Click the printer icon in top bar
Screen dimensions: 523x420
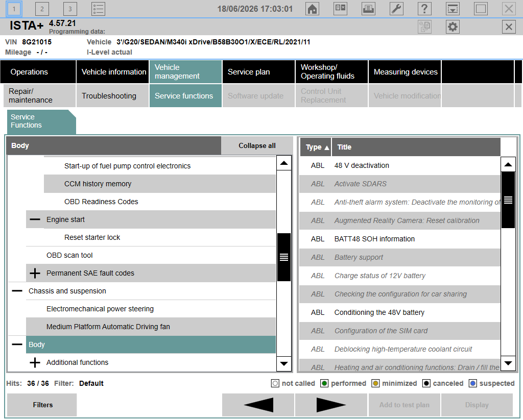[368, 9]
